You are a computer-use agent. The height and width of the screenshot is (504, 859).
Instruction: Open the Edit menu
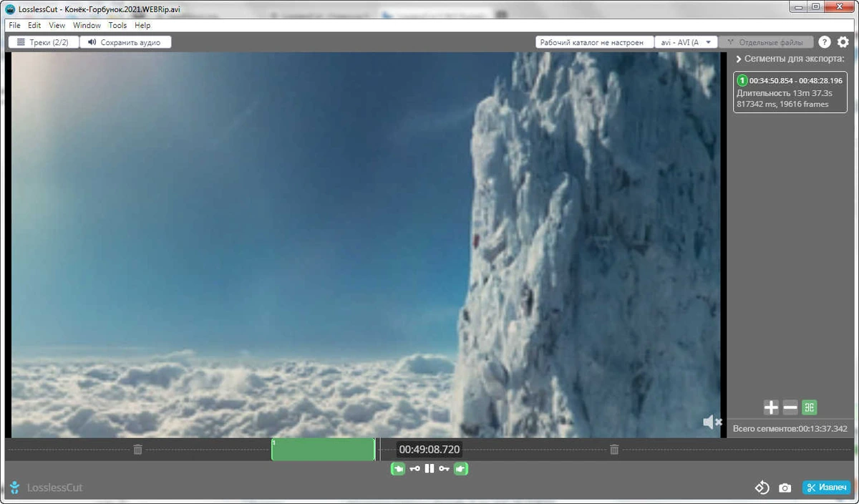pos(34,25)
